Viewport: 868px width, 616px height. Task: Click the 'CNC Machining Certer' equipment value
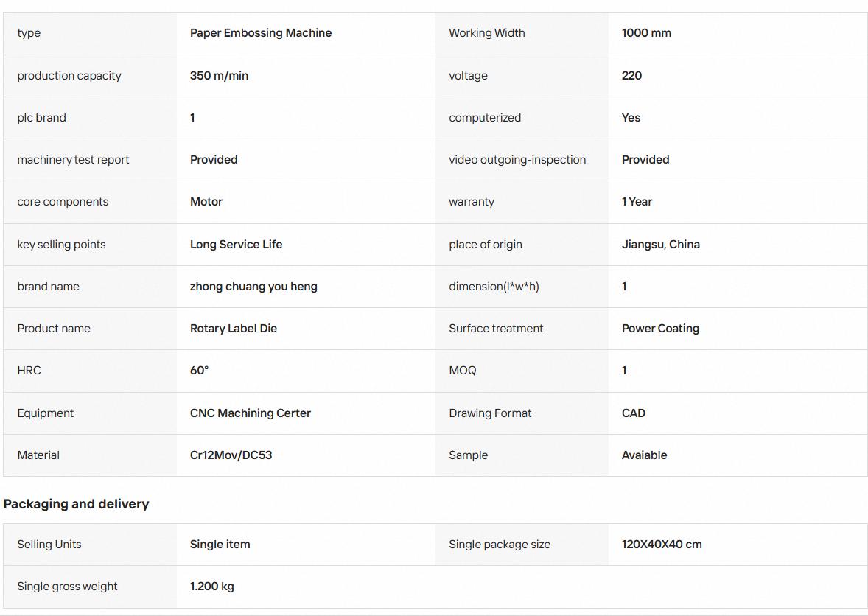[251, 413]
